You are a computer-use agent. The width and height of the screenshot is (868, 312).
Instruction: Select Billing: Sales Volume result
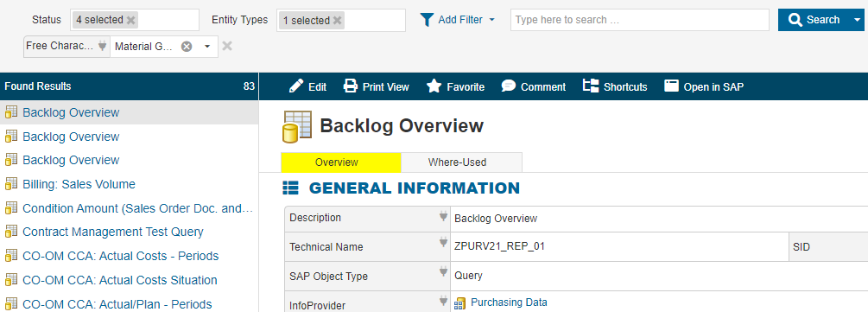(79, 184)
